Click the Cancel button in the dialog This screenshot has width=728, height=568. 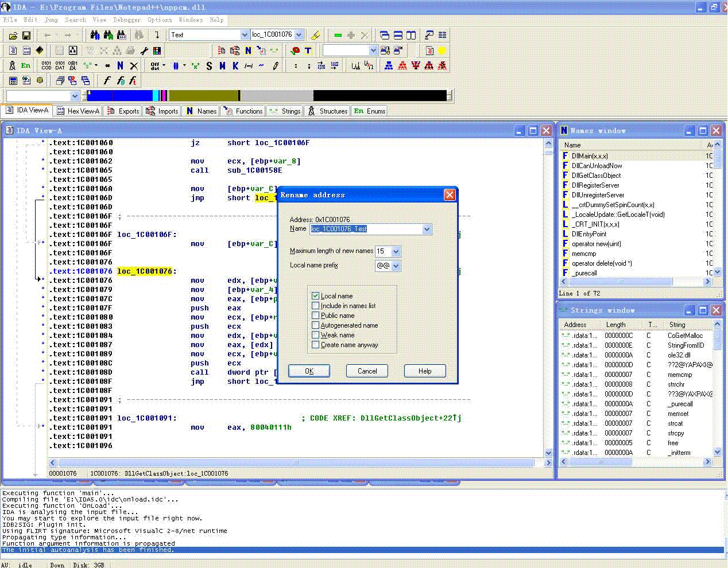[367, 371]
